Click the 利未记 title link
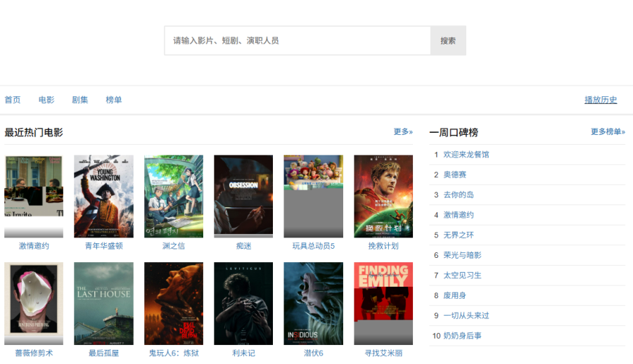 (243, 353)
